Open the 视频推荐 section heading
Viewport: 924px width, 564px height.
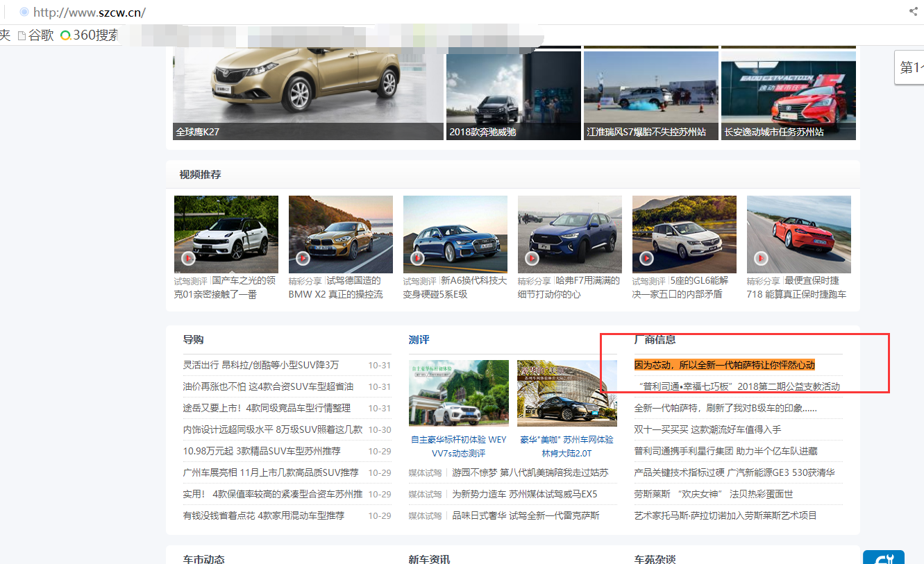coord(201,174)
